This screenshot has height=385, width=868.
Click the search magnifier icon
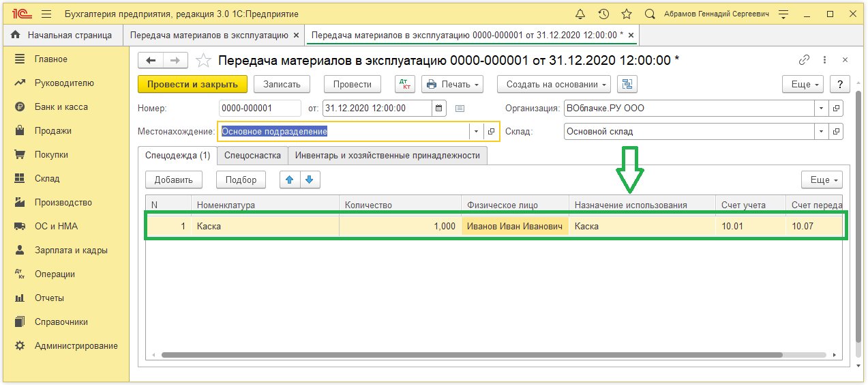click(650, 14)
